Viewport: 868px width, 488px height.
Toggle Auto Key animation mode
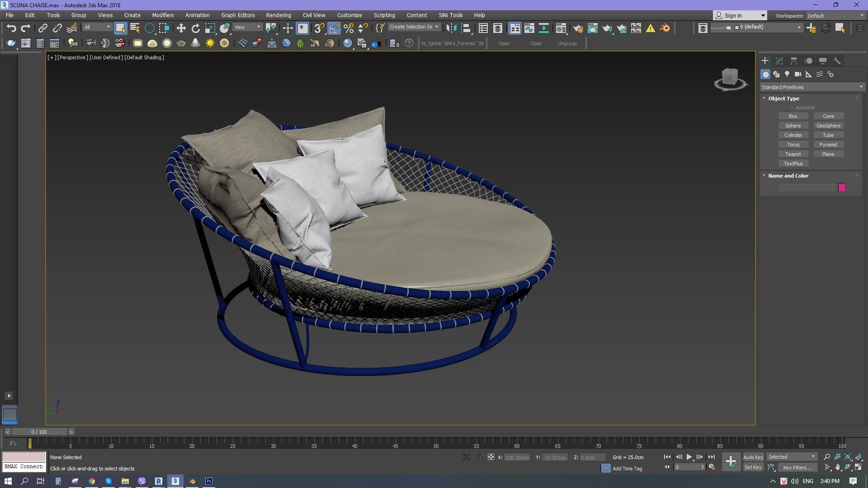coord(753,457)
